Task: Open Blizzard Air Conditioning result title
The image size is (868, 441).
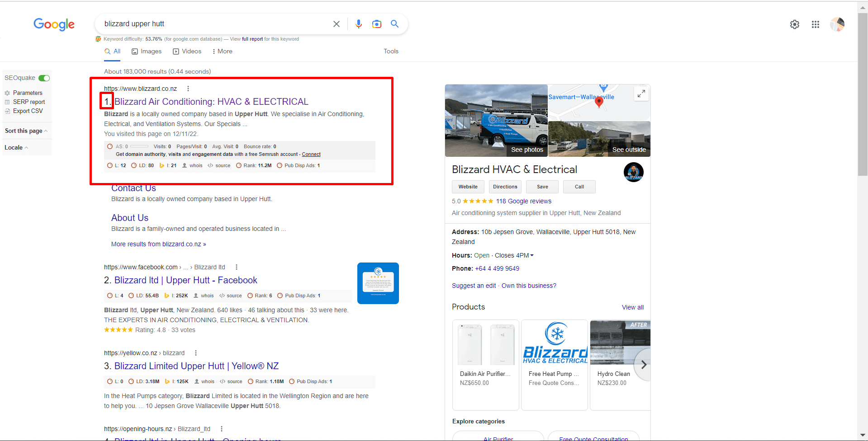Action: [x=211, y=102]
